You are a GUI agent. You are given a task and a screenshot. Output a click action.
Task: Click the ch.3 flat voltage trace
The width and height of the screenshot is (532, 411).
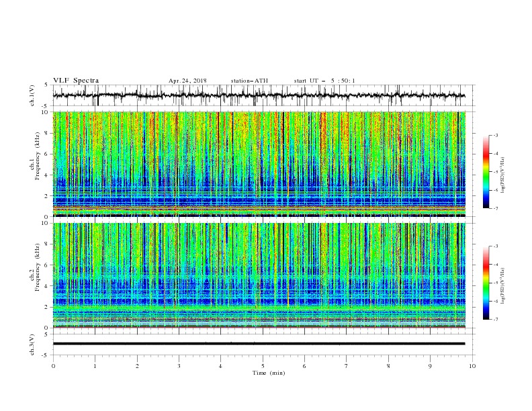(259, 344)
